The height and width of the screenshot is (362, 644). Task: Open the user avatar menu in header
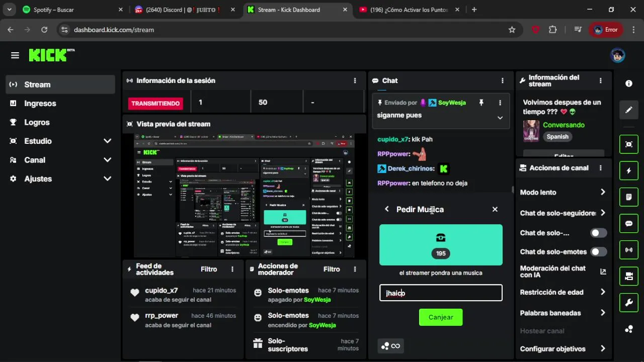[617, 55]
